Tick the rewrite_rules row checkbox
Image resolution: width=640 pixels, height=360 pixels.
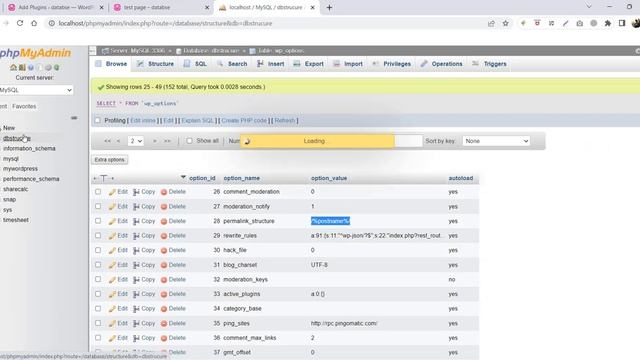click(98, 236)
